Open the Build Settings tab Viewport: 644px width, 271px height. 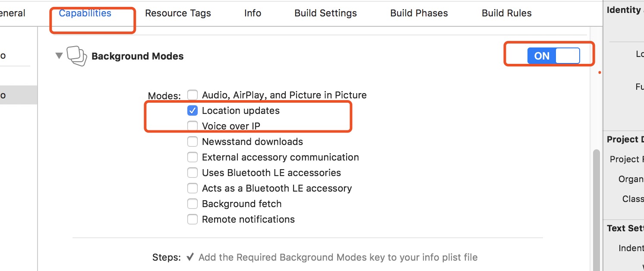tap(325, 13)
